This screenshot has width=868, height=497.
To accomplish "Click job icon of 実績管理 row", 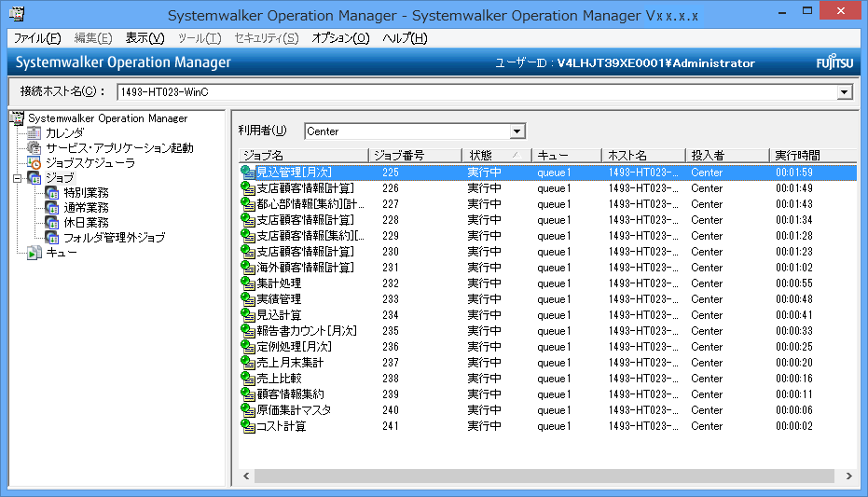I will (x=248, y=299).
